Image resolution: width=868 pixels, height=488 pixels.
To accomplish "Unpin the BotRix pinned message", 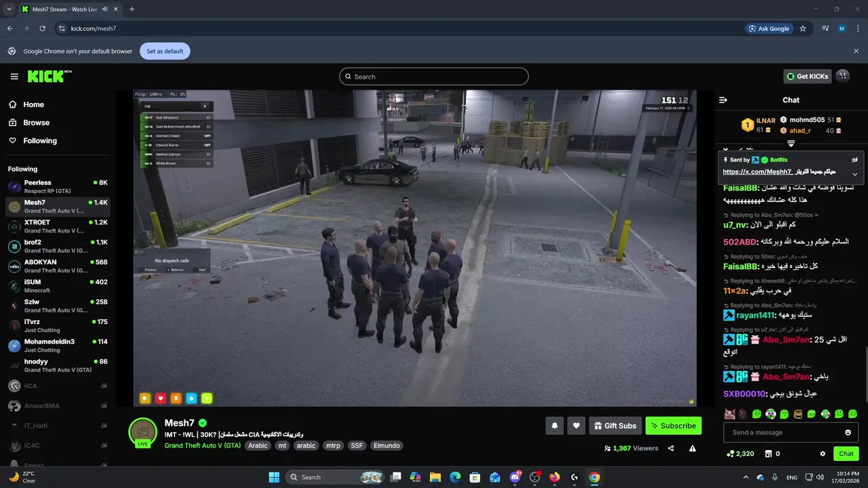I will 854,160.
